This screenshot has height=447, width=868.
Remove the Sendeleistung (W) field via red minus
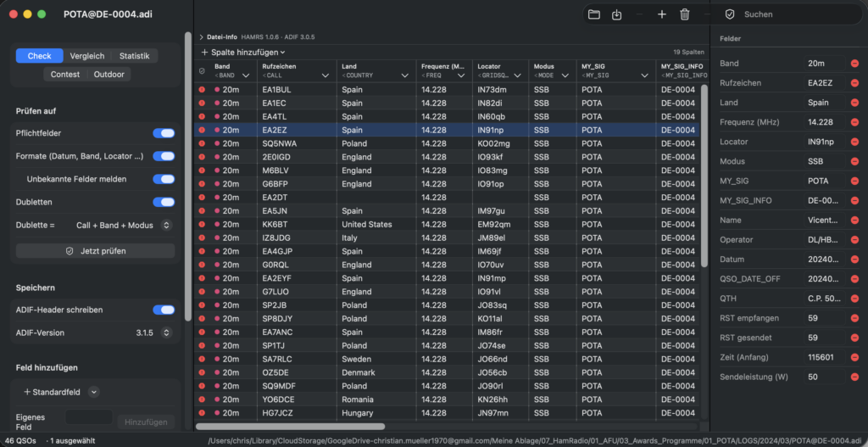[x=854, y=377]
